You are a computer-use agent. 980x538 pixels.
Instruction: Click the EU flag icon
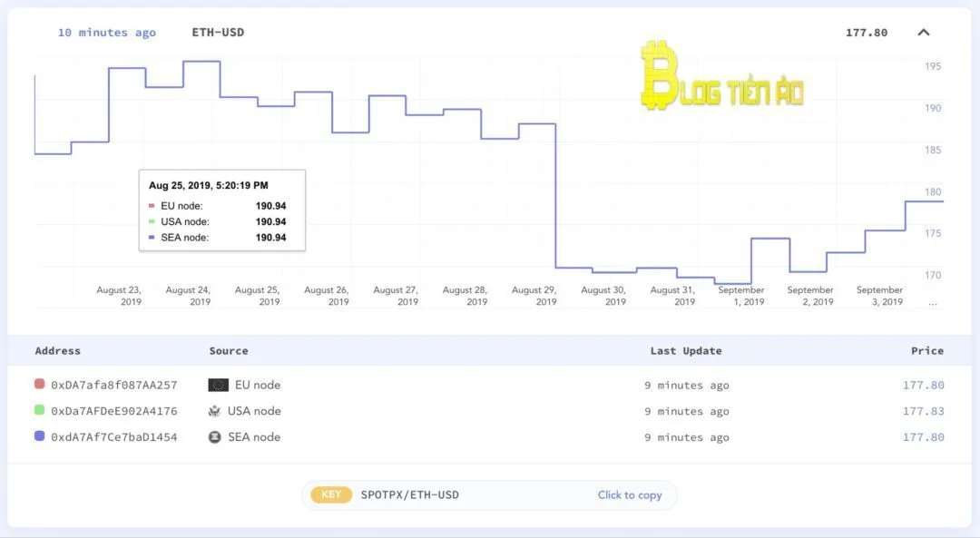[x=218, y=385]
